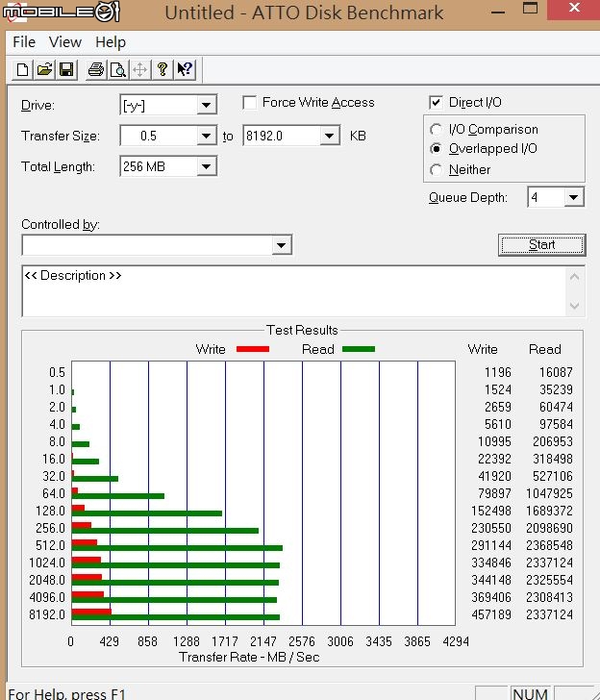This screenshot has width=600, height=700.
Task: Expand the Drive dropdown
Action: [x=206, y=106]
